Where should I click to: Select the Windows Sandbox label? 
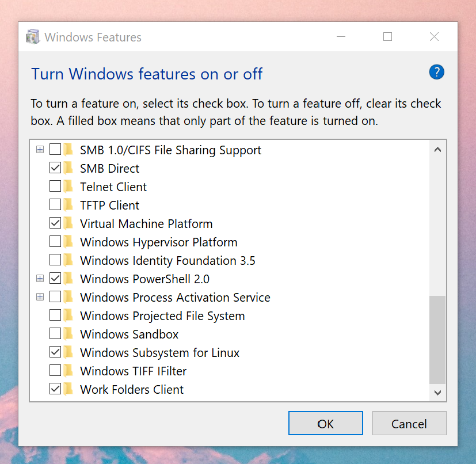(x=129, y=334)
